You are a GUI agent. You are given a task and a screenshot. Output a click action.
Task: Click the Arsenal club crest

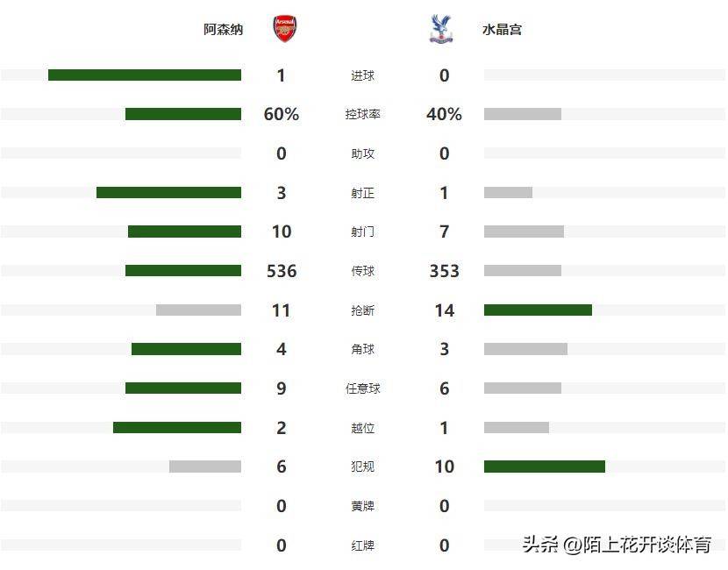click(x=284, y=29)
